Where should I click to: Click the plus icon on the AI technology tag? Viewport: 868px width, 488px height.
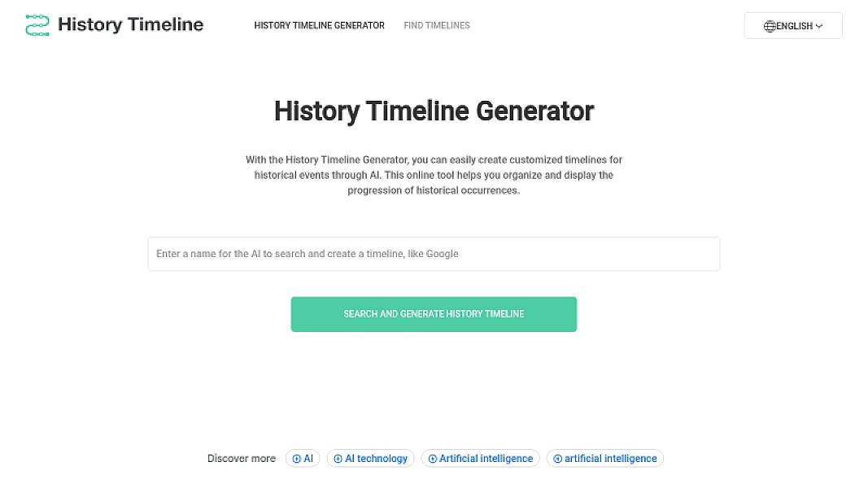pos(338,458)
